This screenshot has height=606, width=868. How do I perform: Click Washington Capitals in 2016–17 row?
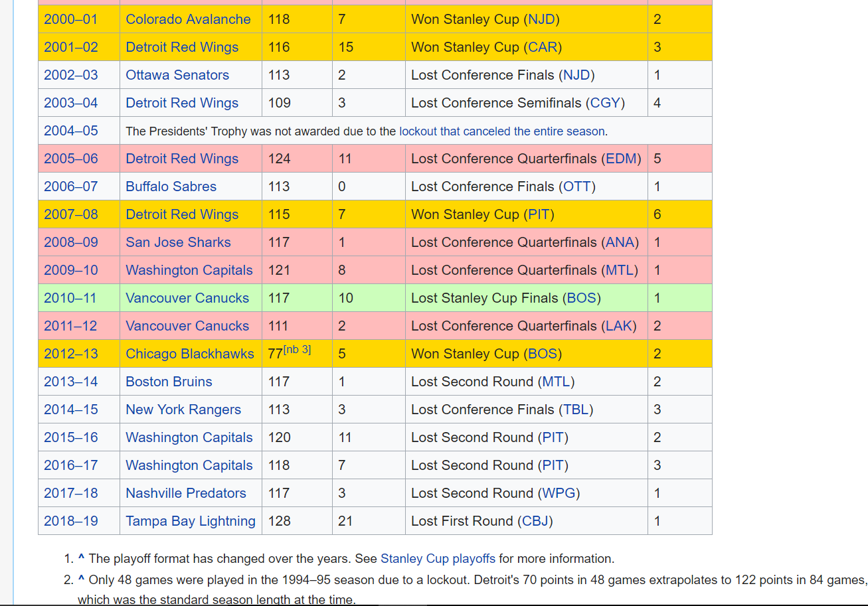(189, 465)
